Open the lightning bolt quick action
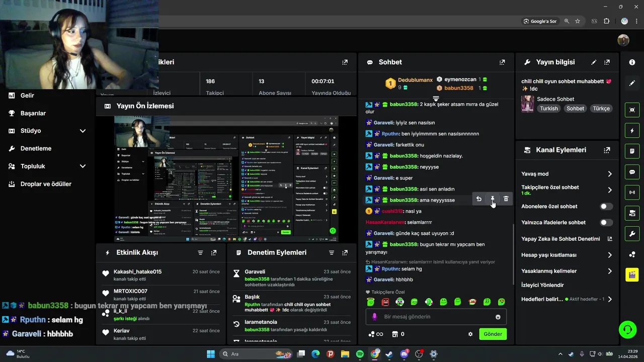 [x=632, y=131]
